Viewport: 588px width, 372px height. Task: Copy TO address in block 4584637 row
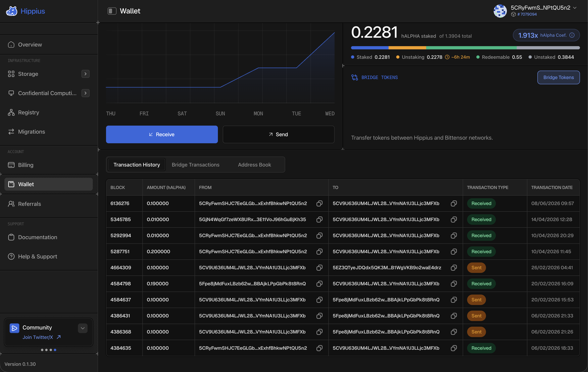[453, 300]
